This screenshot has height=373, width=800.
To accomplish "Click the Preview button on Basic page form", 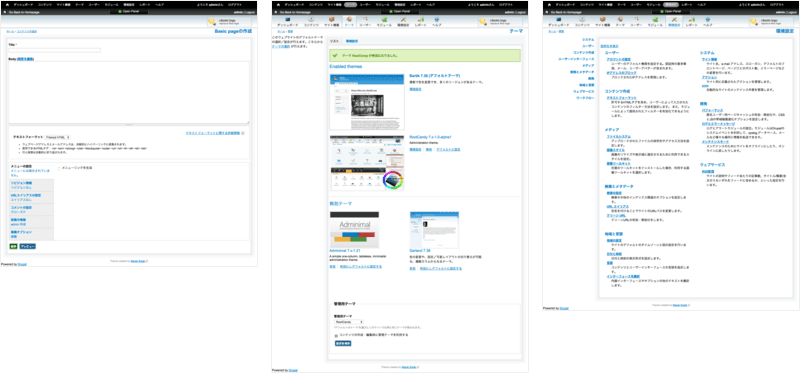I will (28, 246).
